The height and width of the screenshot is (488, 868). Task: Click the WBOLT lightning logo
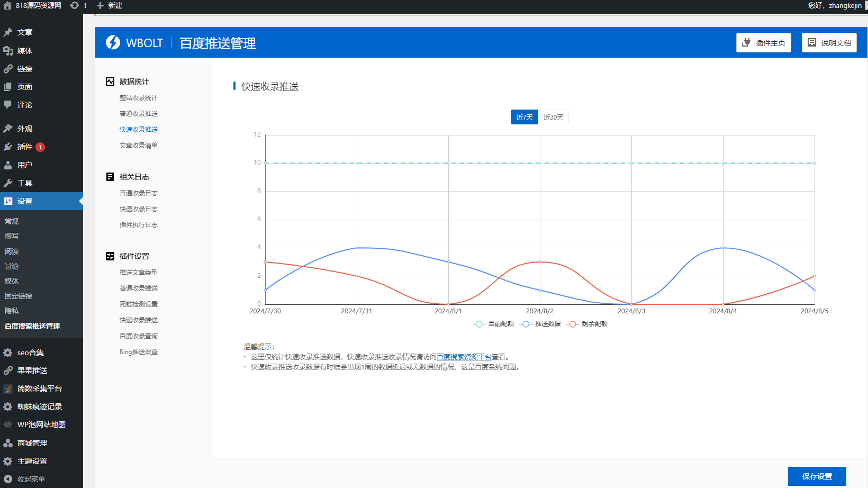pos(113,42)
